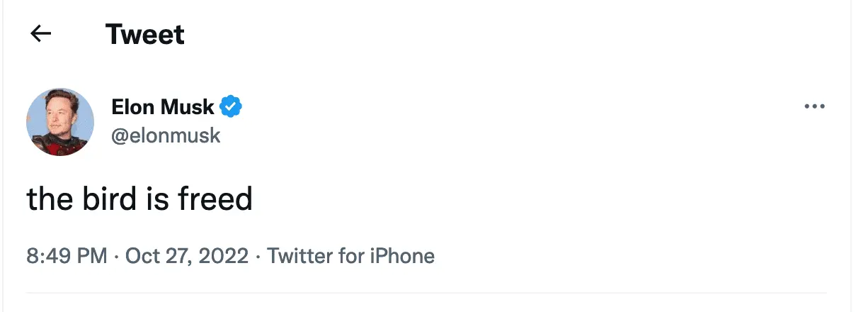The width and height of the screenshot is (868, 312).
Task: Open the @elonmusk handle link
Action: tap(166, 135)
